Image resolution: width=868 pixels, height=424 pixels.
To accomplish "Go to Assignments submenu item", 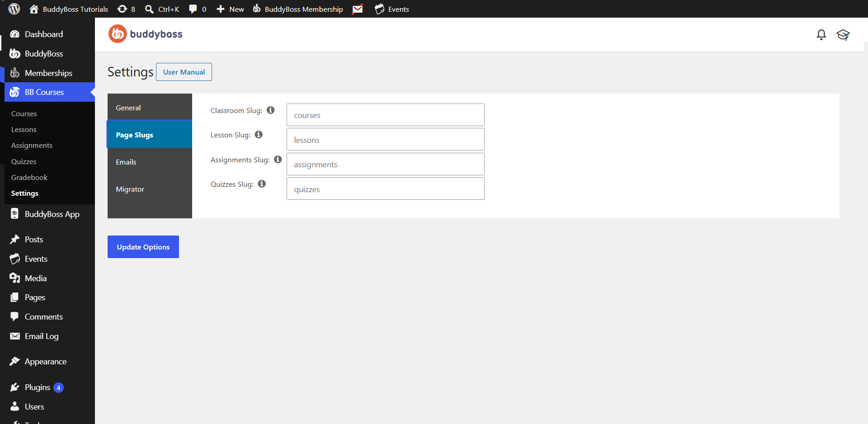I will [x=32, y=145].
